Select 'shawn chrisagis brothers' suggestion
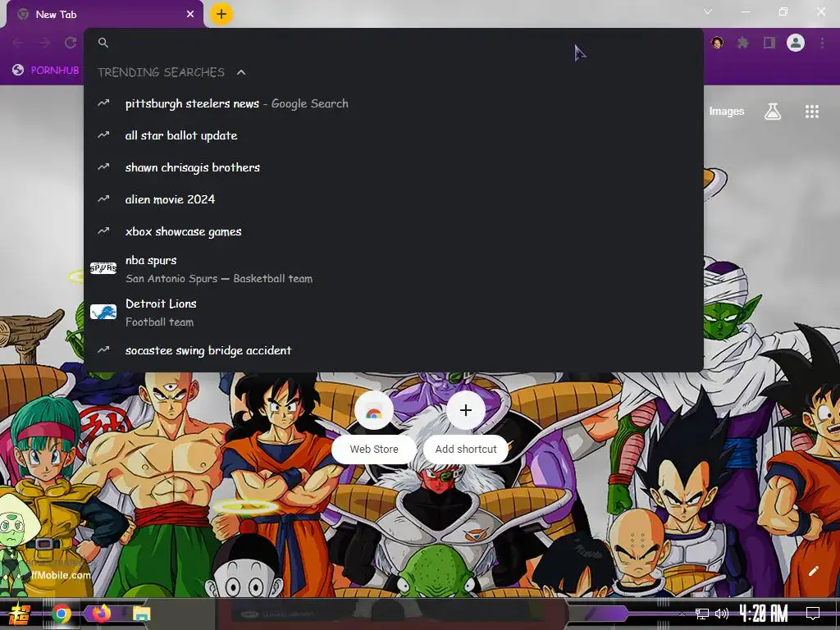 click(393, 167)
